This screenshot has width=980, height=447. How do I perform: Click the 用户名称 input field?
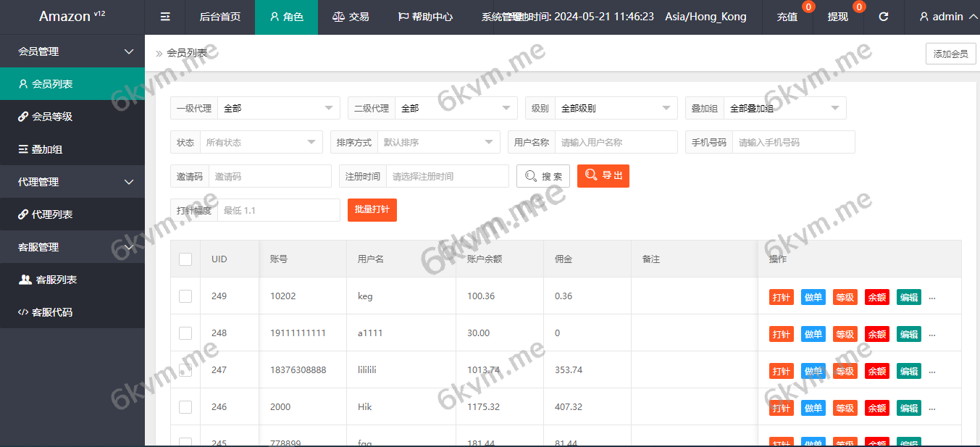(615, 143)
